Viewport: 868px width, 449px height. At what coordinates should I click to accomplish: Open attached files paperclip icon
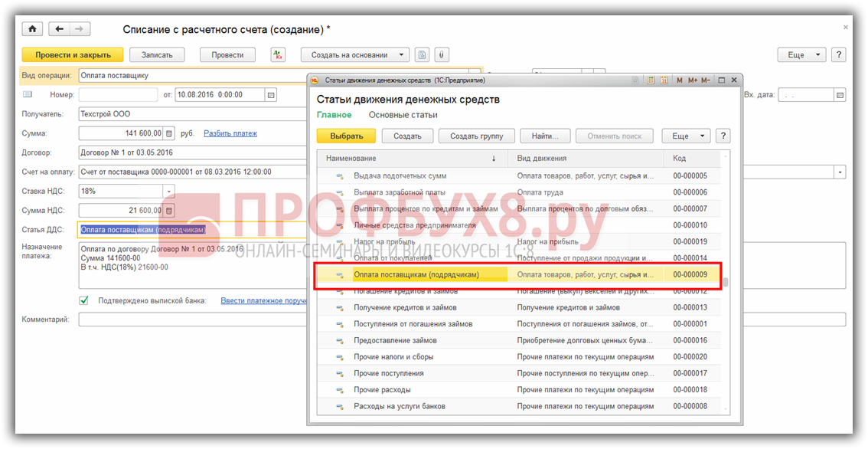(x=441, y=55)
